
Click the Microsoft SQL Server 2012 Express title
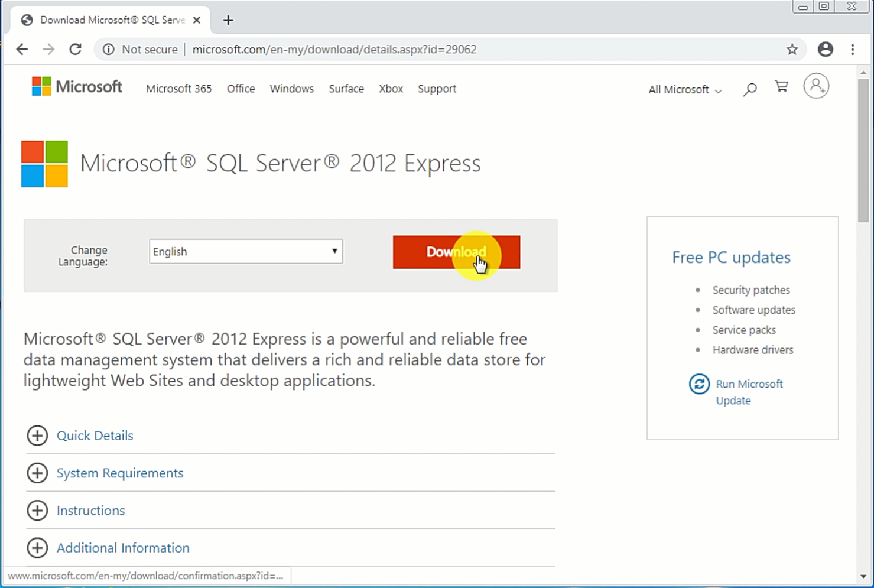(280, 163)
